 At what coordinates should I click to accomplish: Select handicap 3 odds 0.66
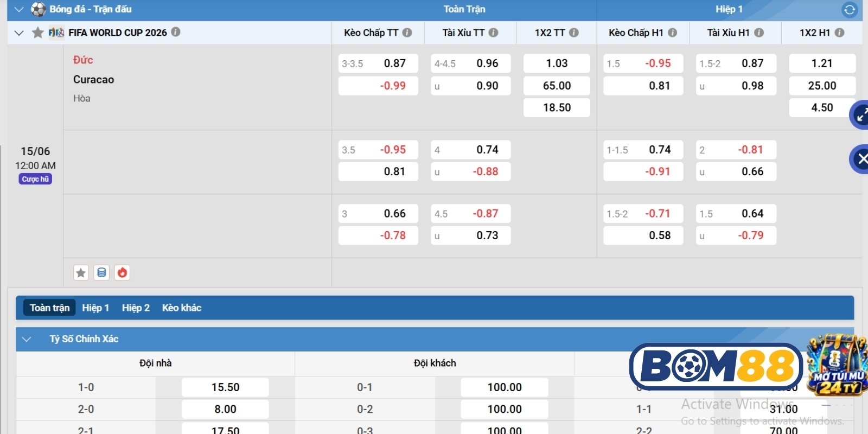(x=378, y=214)
